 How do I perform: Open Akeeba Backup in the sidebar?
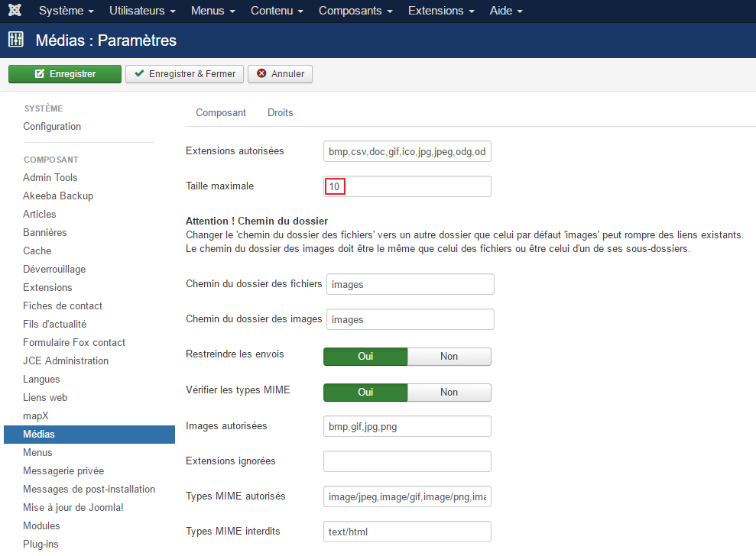click(x=58, y=196)
